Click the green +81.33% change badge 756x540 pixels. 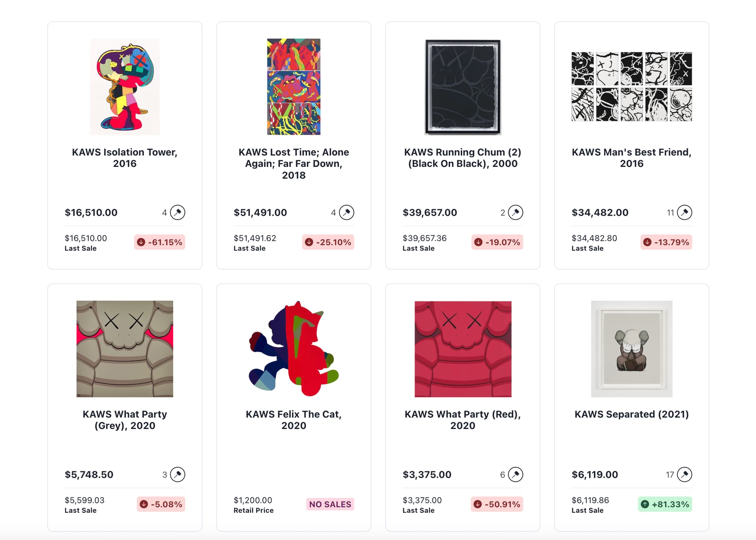pyautogui.click(x=665, y=504)
